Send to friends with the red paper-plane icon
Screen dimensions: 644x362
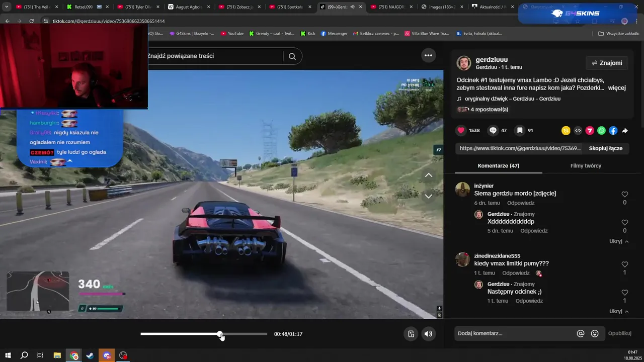tap(590, 131)
